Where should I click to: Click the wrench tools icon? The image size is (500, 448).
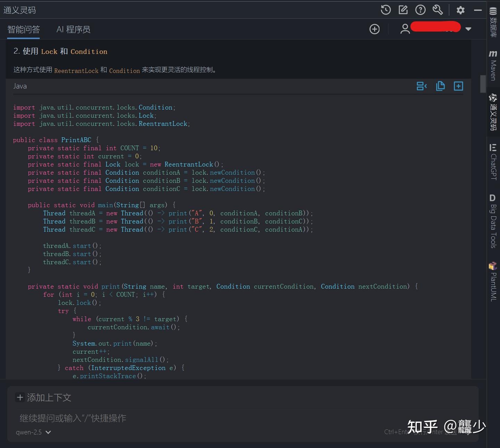pos(437,10)
